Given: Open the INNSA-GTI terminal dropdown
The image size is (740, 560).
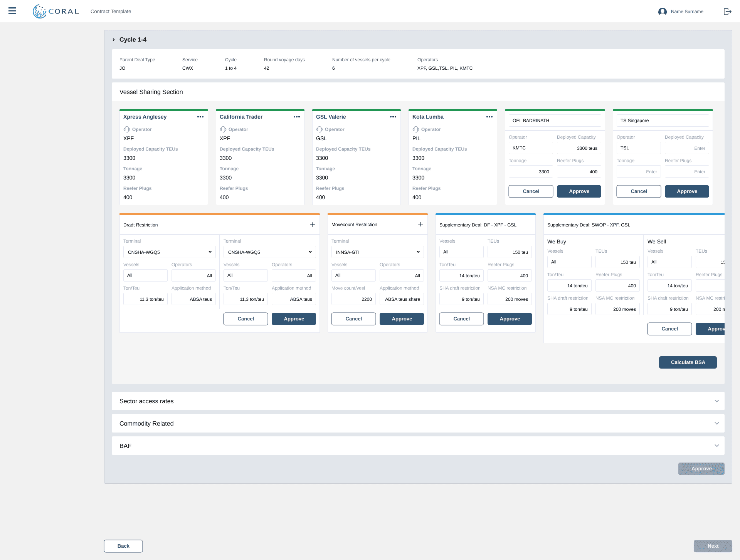Looking at the screenshot, I should point(378,252).
